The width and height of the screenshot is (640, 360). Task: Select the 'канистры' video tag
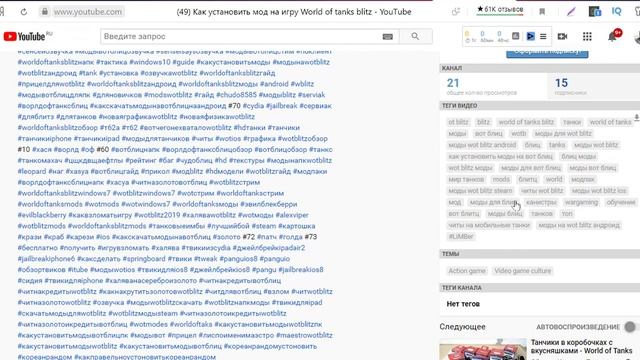pyautogui.click(x=541, y=202)
